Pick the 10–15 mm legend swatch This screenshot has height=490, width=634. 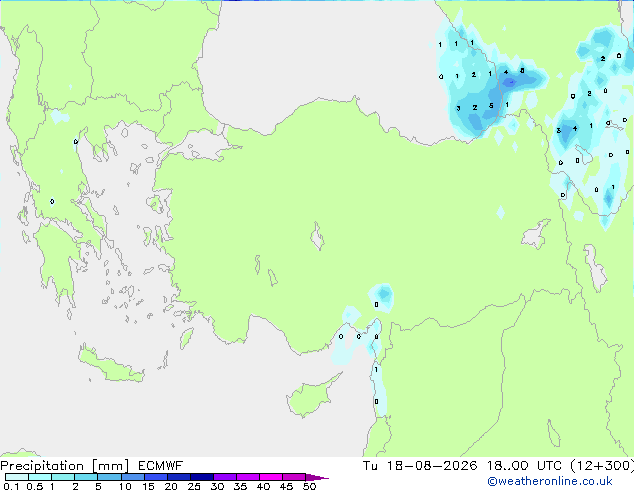(x=132, y=477)
